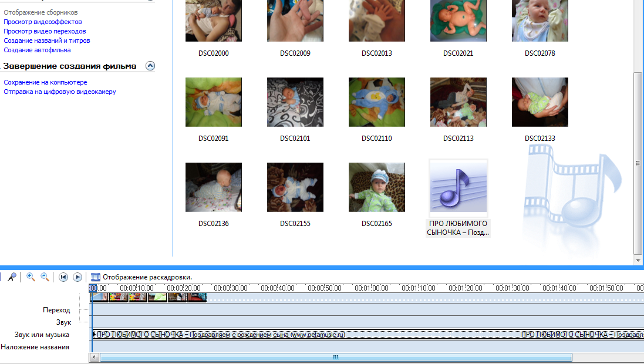Select the DSC02021 photo thumbnail
Screen dimensions: 644x364
point(458,21)
